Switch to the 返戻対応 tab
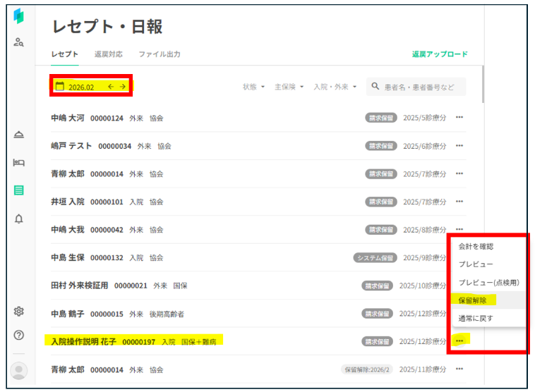The height and width of the screenshot is (392, 535). (x=109, y=54)
